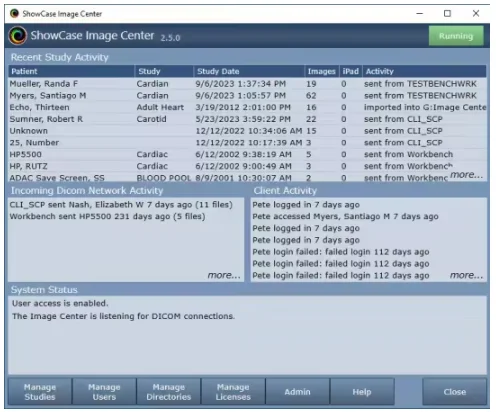Screen dimensions: 498x412
Task: Click the Client Activity heading
Action: tap(285, 190)
